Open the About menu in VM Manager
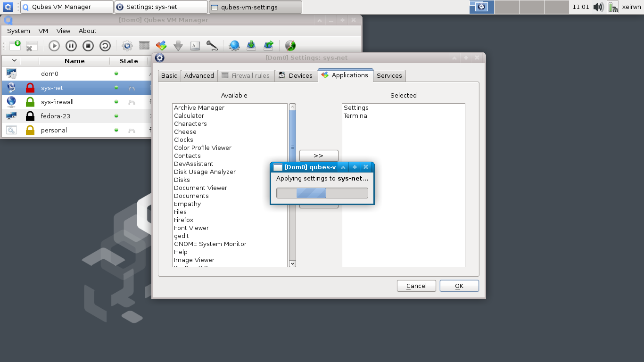Image resolution: width=644 pixels, height=362 pixels. 88,31
